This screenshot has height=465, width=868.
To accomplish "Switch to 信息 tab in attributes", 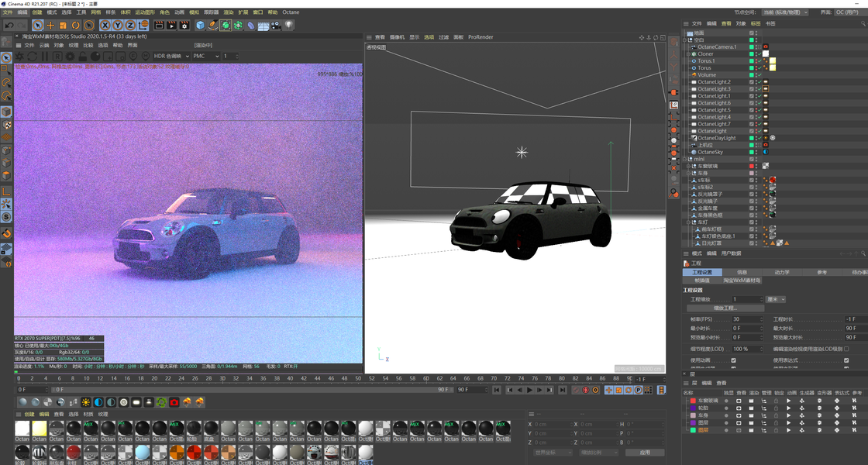I will 742,272.
